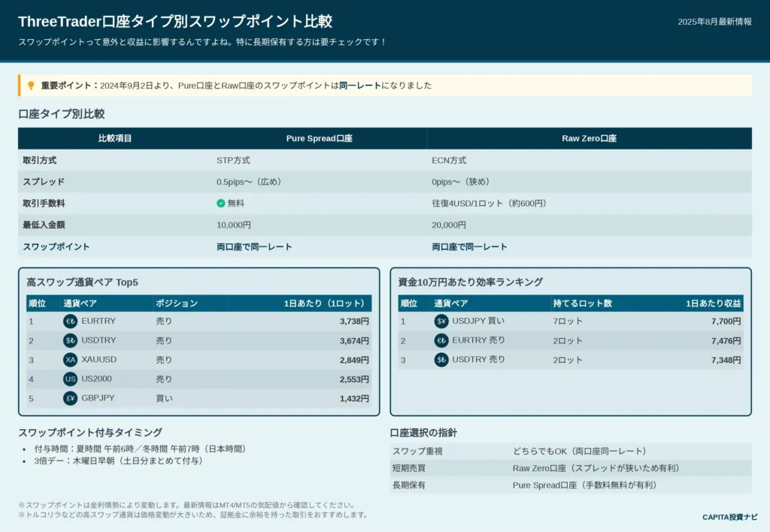Click the CAPITA投資ナビ credit text

pyautogui.click(x=729, y=517)
